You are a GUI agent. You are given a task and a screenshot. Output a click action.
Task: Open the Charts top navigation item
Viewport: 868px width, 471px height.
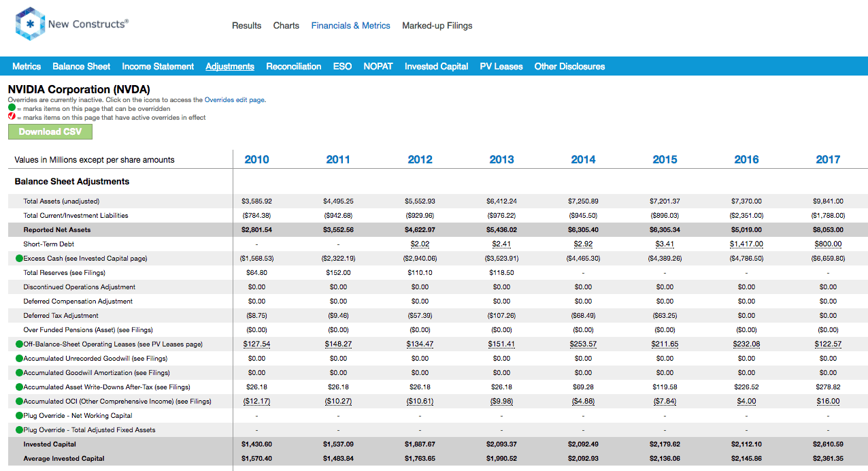[x=286, y=26]
